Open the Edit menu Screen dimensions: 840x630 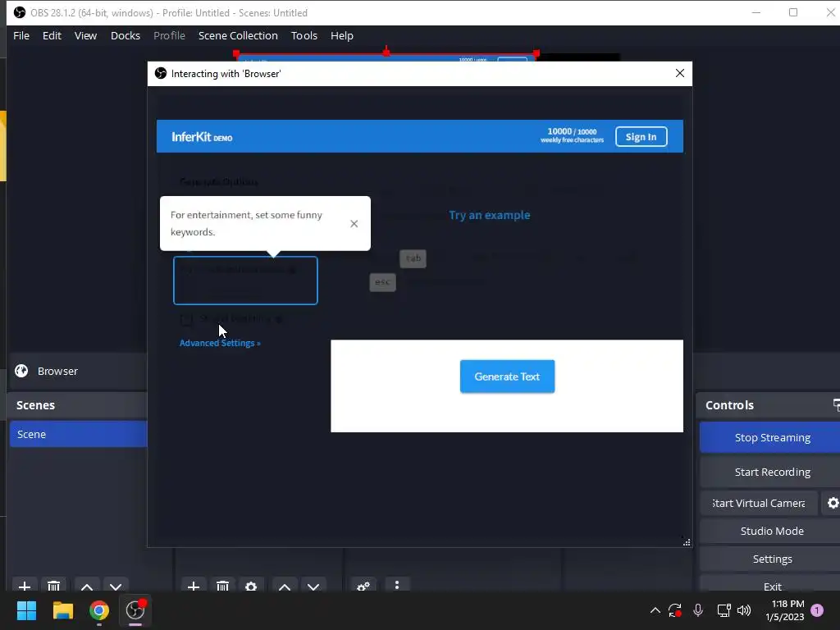click(52, 35)
